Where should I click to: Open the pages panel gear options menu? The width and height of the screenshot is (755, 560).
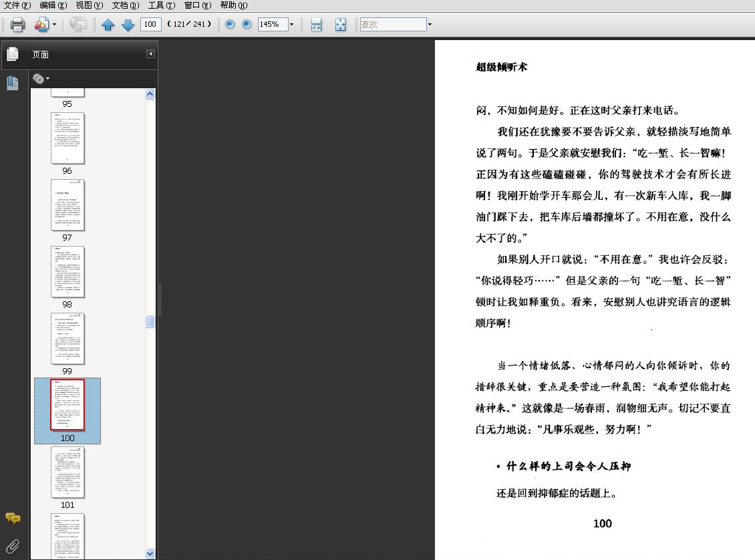coord(41,78)
